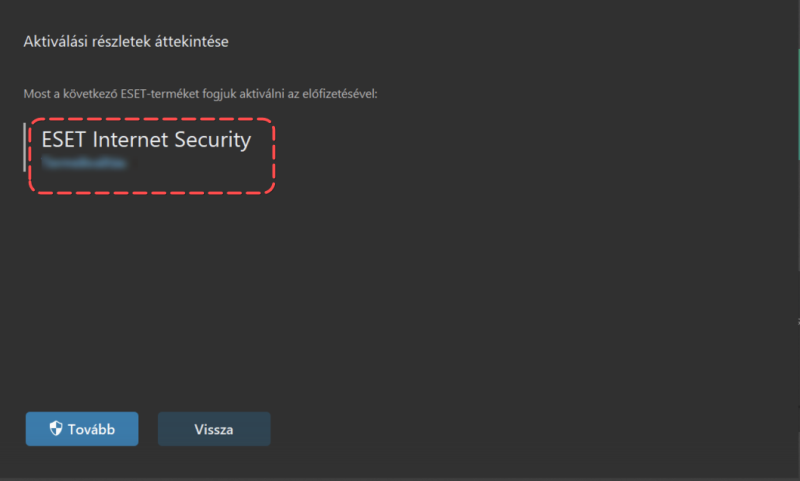Click the "Aktiválási részletek áttekintése" heading
Image resolution: width=800 pixels, height=481 pixels.
[126, 41]
